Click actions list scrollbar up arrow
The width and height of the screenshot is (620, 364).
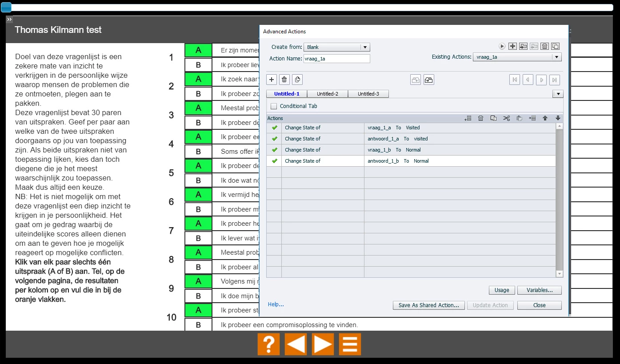pyautogui.click(x=560, y=126)
